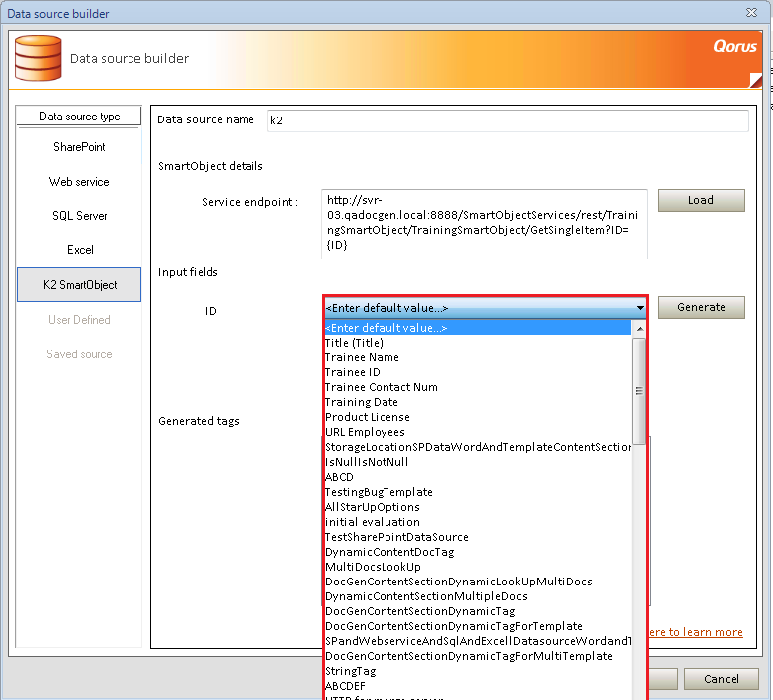Viewport: 773px width, 700px height.
Task: Collapse the ID default value dropdown arrow
Action: coord(640,308)
